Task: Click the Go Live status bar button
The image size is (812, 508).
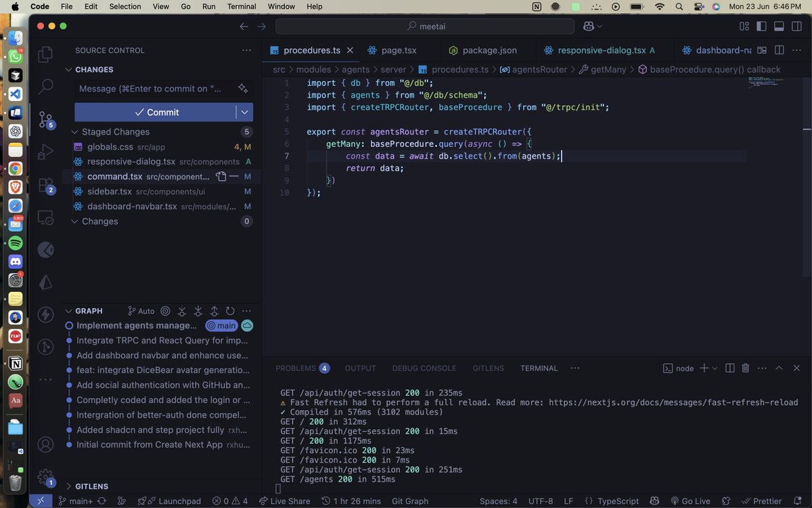Action: pos(690,501)
